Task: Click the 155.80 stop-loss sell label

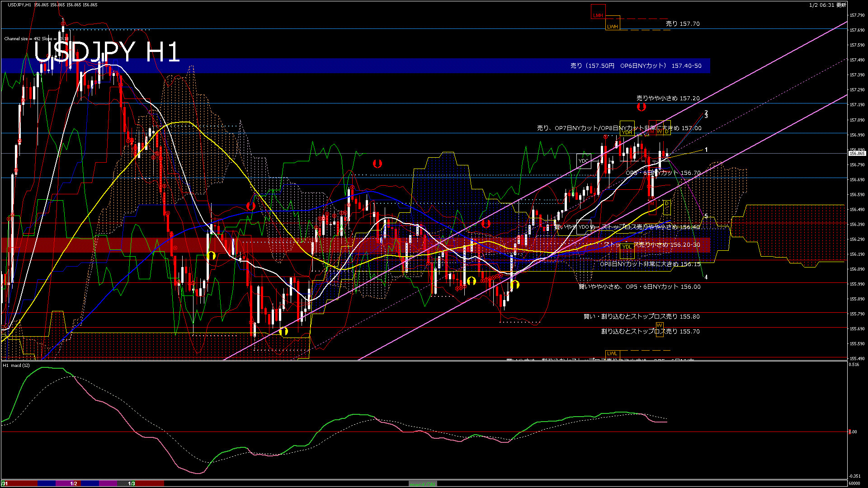Action: point(641,317)
